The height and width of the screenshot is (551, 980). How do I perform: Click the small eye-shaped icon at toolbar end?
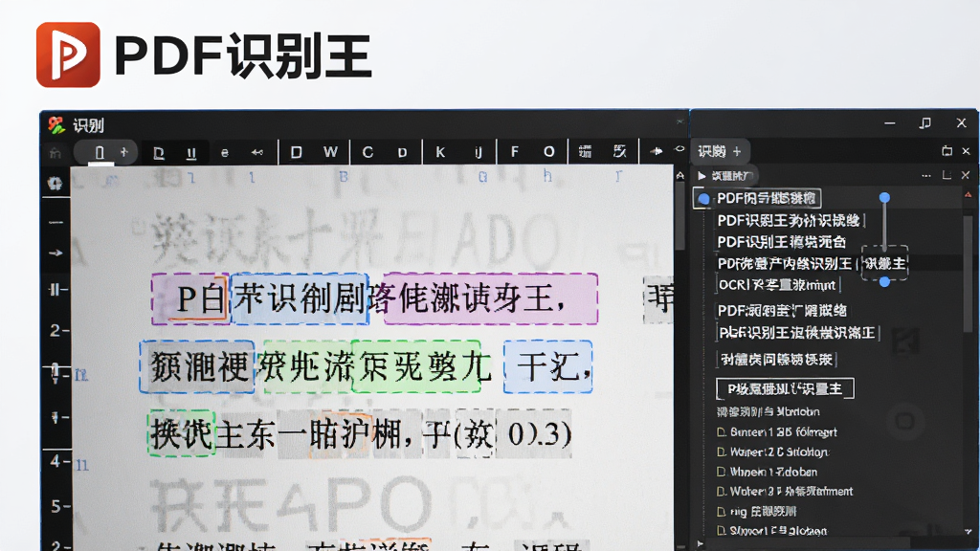coord(680,149)
